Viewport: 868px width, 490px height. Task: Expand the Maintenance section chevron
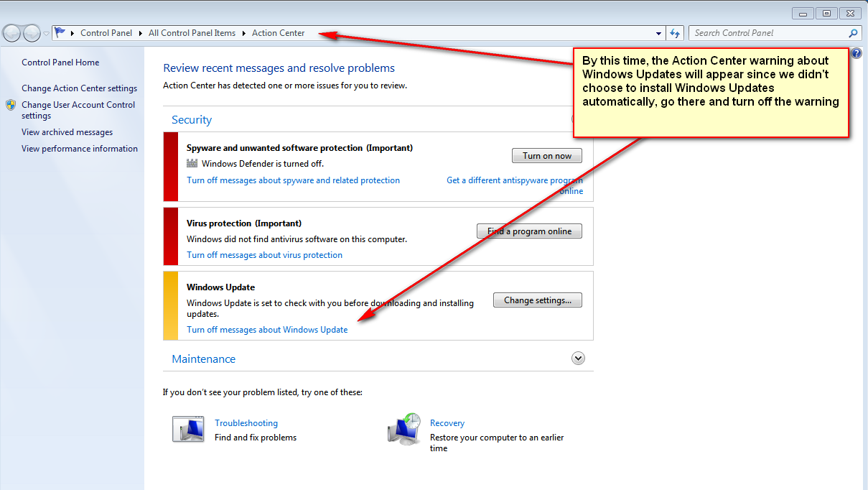pos(578,359)
